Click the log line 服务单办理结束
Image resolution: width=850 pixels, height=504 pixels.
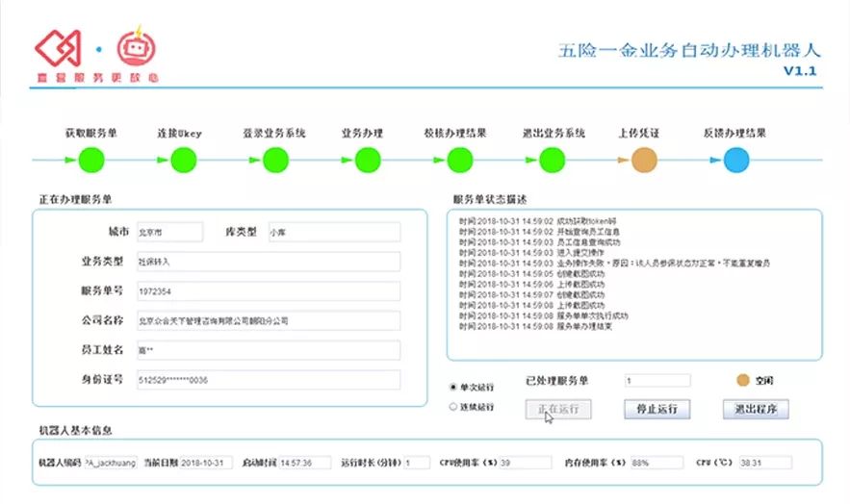point(535,326)
